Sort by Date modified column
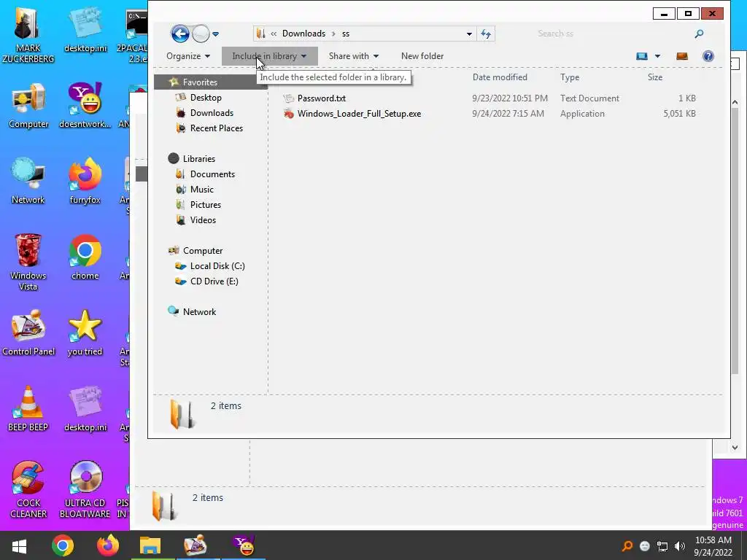747x560 pixels. click(500, 77)
